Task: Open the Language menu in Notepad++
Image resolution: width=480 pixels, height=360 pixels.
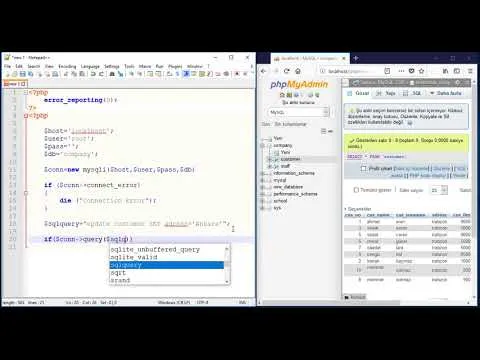Action: [90, 66]
